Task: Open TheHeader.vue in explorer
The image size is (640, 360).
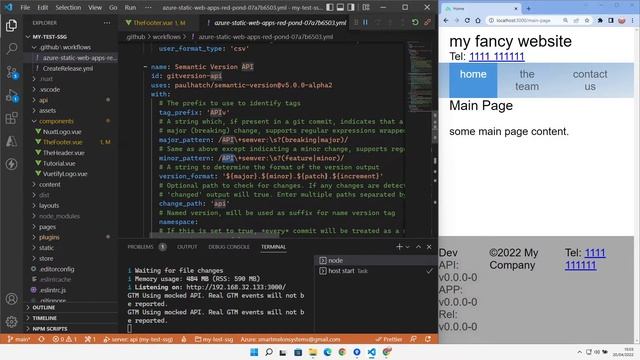Action: [63, 153]
